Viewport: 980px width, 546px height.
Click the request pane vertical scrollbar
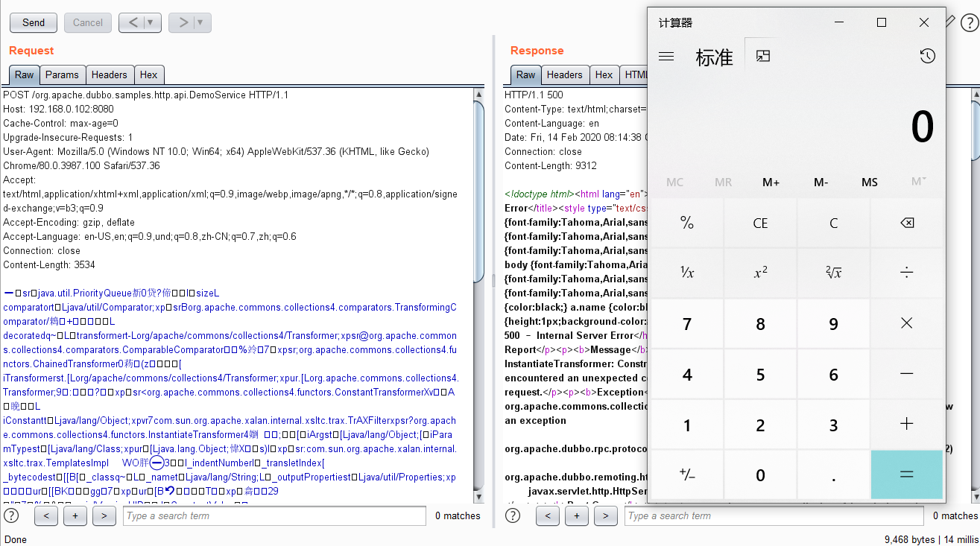tap(479, 298)
